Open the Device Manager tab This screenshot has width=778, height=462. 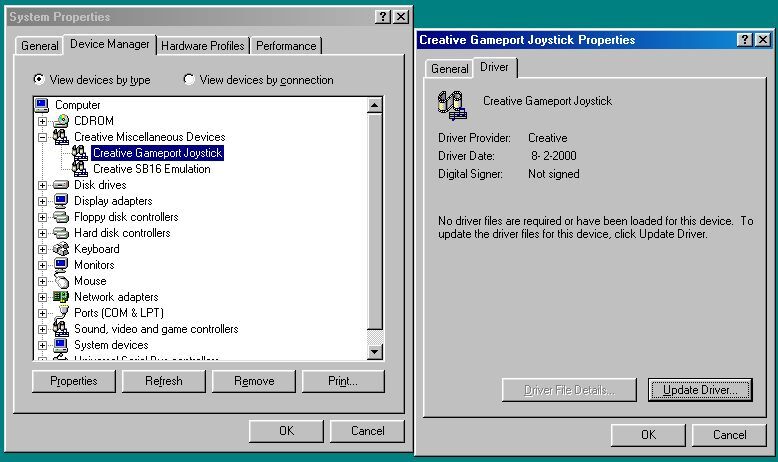click(x=110, y=44)
